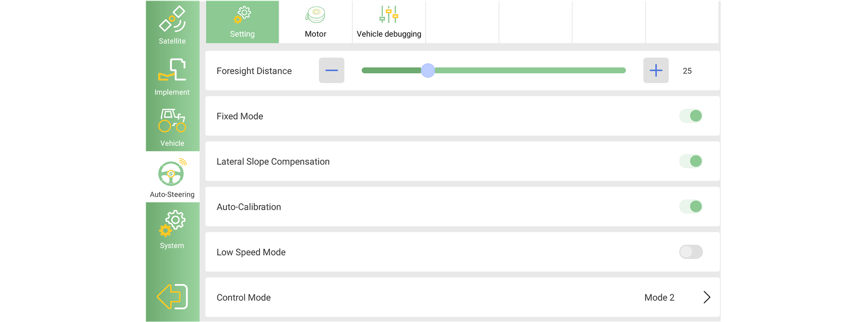Screen dimensions: 868x322
Task: Turn off Lateral Slope Compensation
Action: [691, 161]
